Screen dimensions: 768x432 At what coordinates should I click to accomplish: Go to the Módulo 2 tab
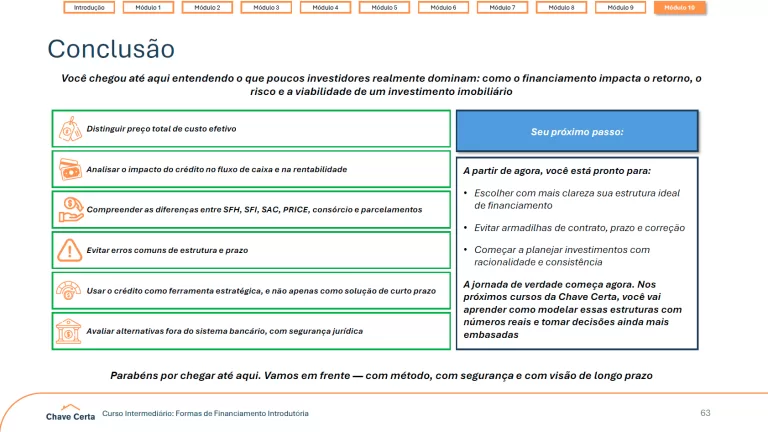tap(207, 8)
